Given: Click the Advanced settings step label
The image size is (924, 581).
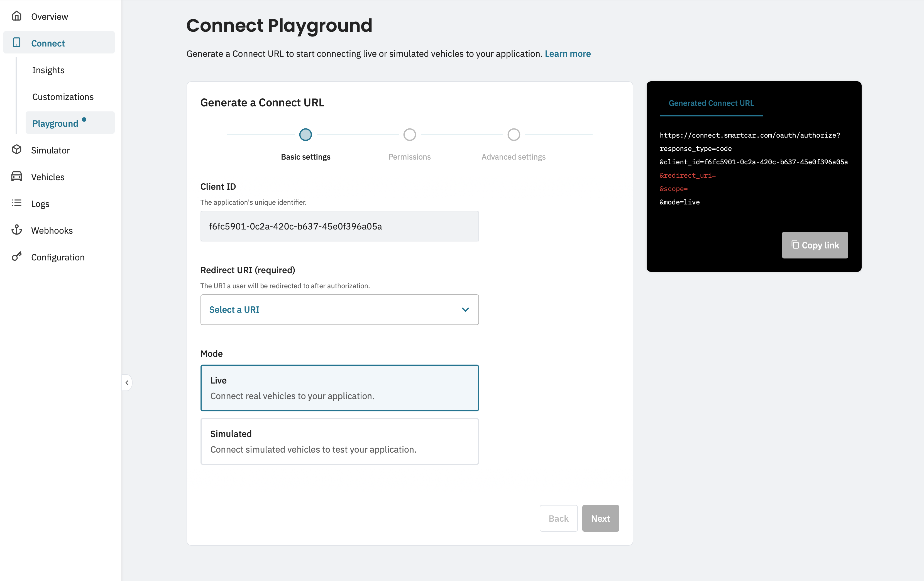Looking at the screenshot, I should click(514, 157).
